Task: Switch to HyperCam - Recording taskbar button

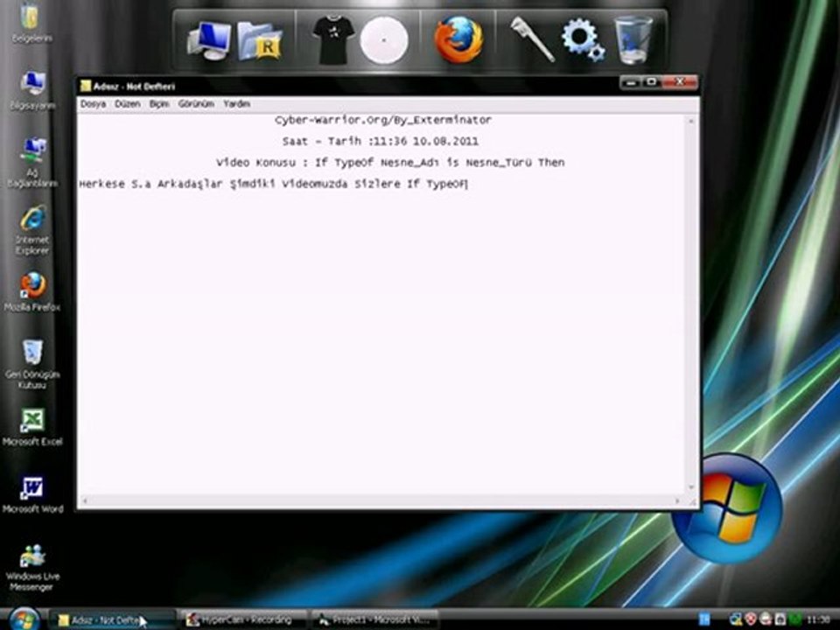Action: coord(244,619)
